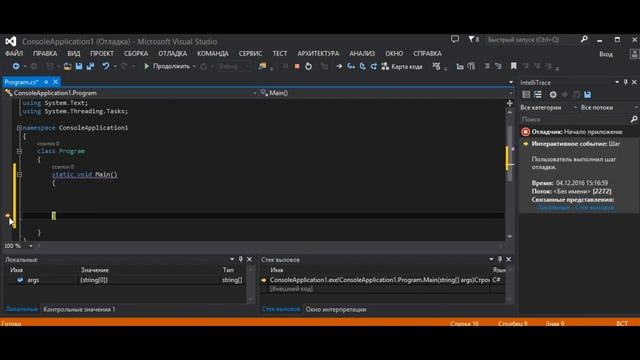Viewport: 640px width, 360px height.
Task: Click the Вход sign-in link
Action: [x=606, y=54]
